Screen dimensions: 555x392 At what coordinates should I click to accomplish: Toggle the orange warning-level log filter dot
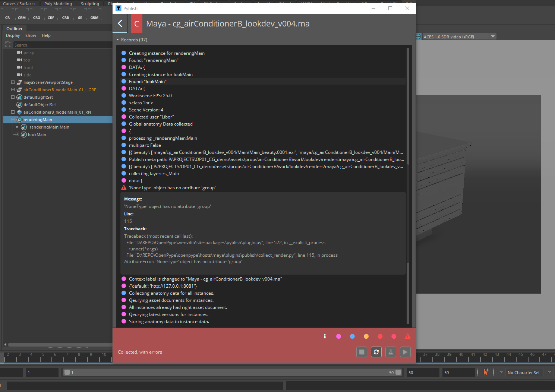pos(366,336)
